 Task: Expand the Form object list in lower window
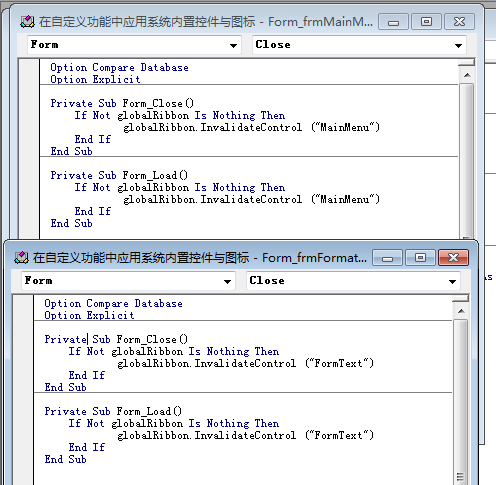(227, 281)
